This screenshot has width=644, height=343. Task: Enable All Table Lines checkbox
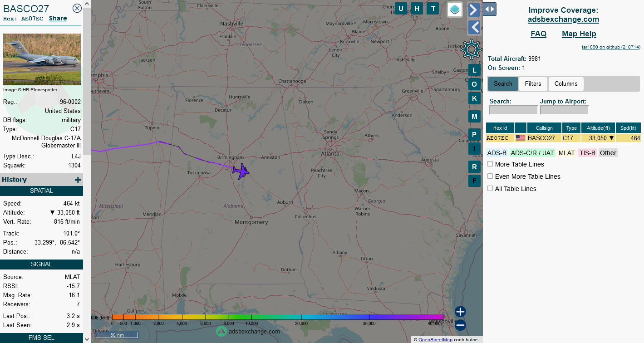[x=490, y=188]
